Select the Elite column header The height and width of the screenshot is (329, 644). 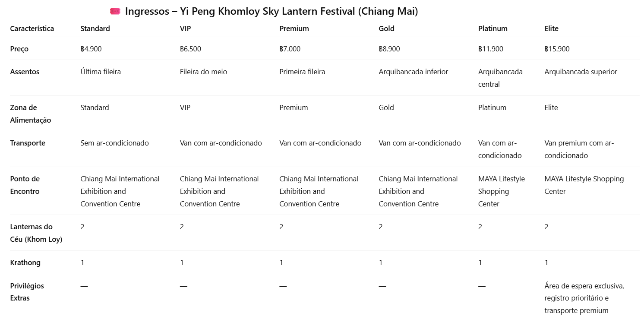[551, 28]
